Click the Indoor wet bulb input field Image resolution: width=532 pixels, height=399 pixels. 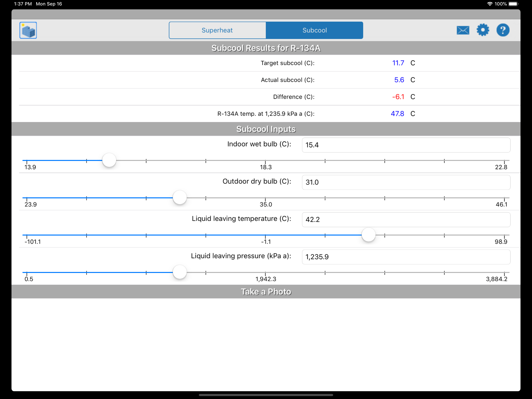pyautogui.click(x=406, y=145)
